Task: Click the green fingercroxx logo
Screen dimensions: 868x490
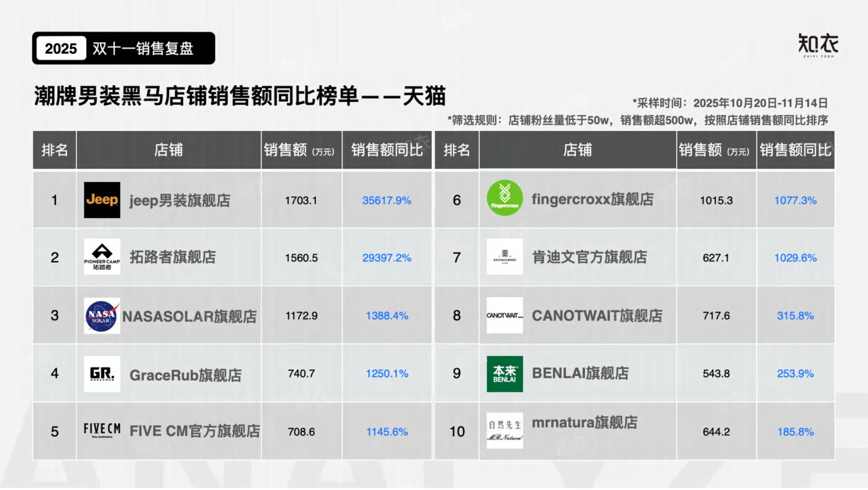Action: pyautogui.click(x=505, y=198)
